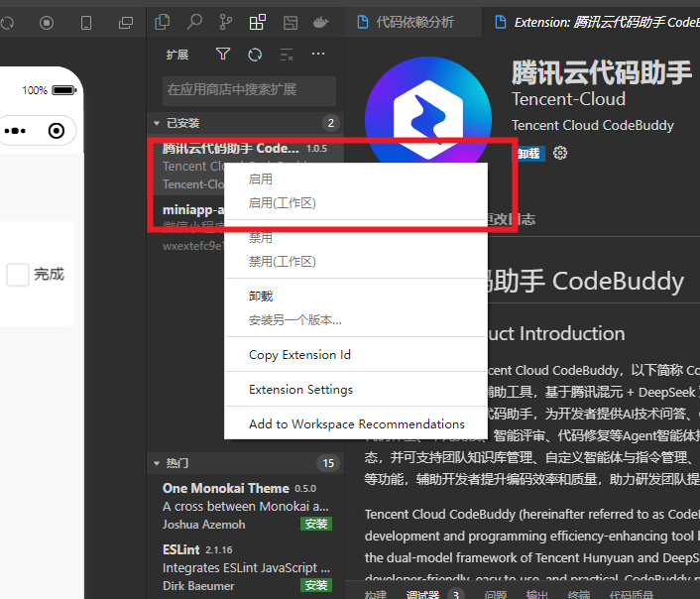Choose Copy Extension Id menu entry
The image size is (700, 599).
point(356,355)
